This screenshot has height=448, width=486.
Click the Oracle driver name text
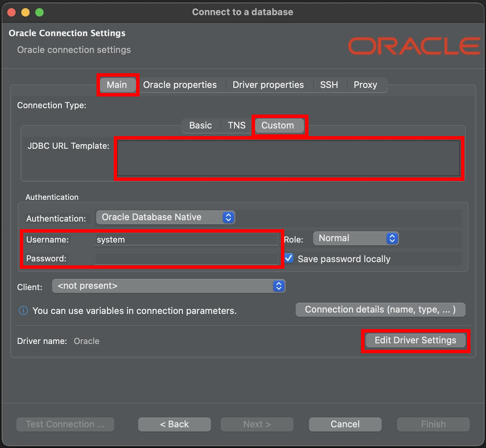(x=87, y=341)
